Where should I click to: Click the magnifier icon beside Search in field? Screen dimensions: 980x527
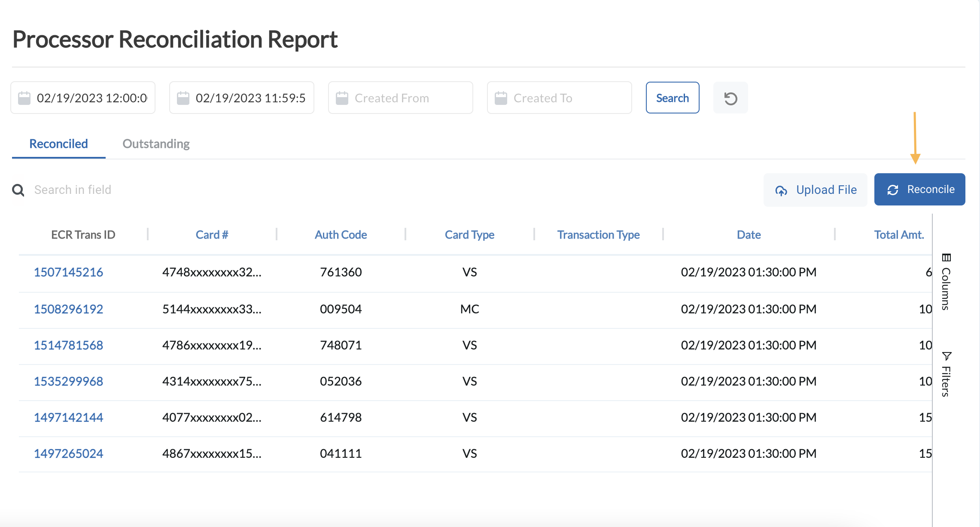(x=18, y=190)
